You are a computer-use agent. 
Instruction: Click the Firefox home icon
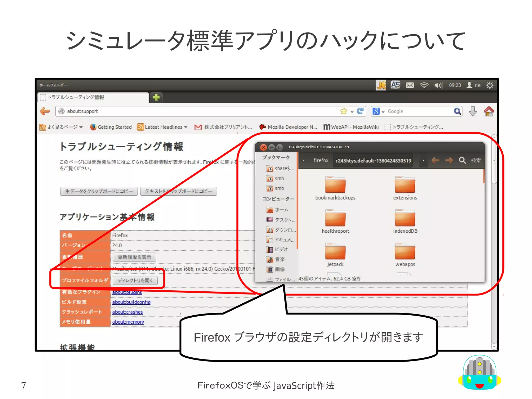coord(489,111)
